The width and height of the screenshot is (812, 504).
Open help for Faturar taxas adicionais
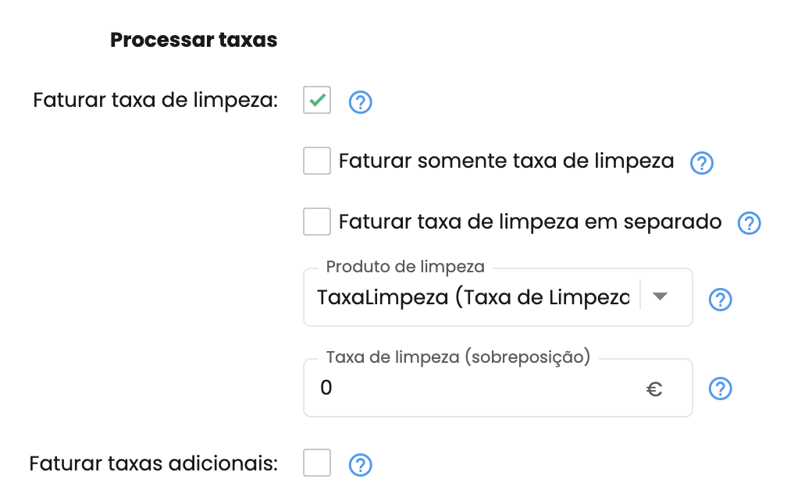[360, 465]
